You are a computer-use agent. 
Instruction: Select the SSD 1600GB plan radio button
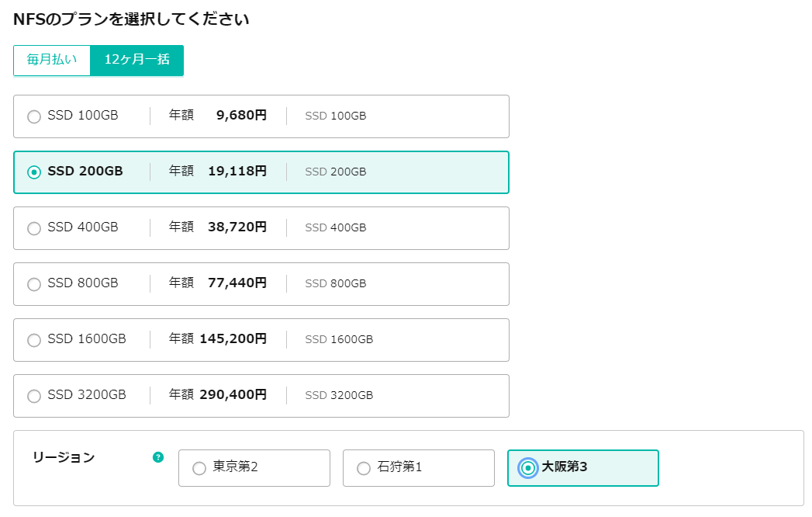[34, 340]
